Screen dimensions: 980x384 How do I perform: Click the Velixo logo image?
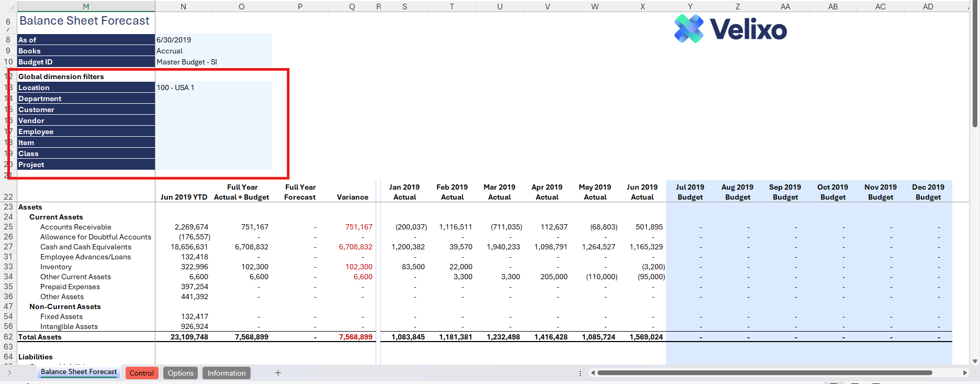click(730, 29)
